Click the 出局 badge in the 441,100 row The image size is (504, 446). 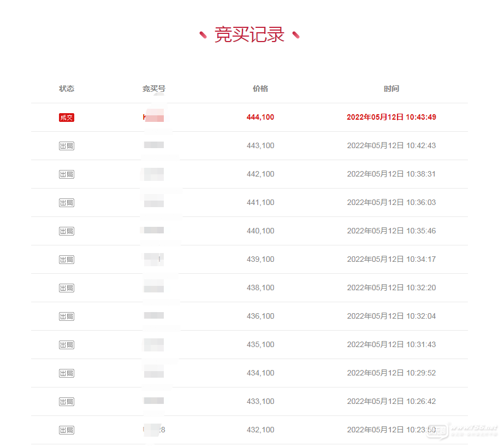coord(67,203)
